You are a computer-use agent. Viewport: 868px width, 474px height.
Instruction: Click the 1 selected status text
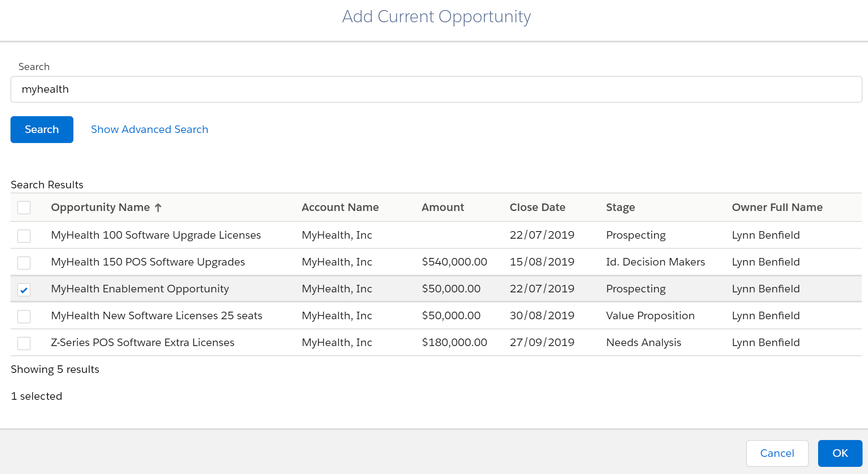coord(36,396)
